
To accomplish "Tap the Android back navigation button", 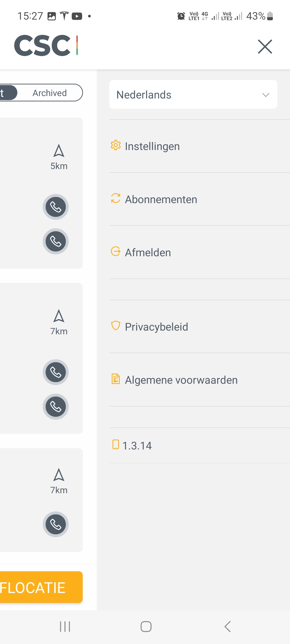I will click(x=227, y=627).
